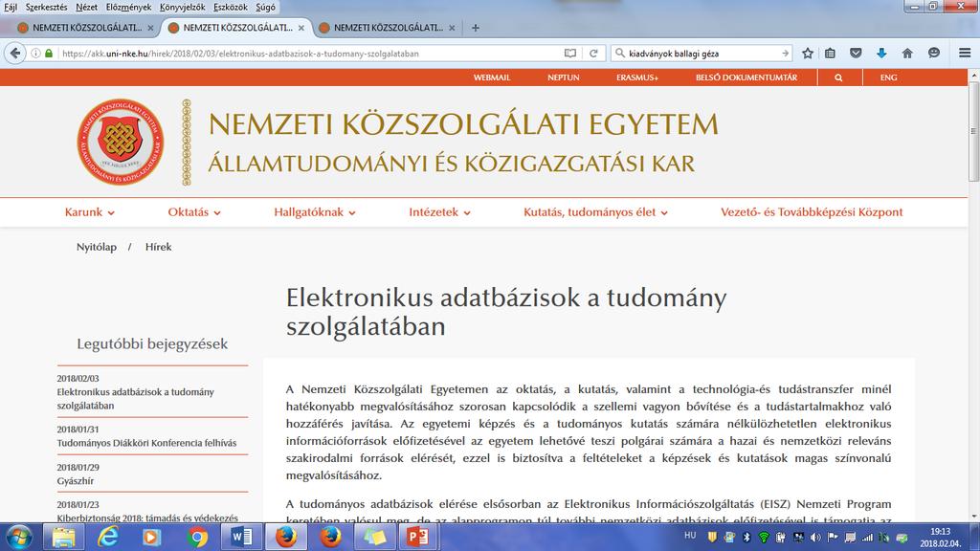Open the media player taskbar icon
The image size is (980, 551).
tap(152, 538)
